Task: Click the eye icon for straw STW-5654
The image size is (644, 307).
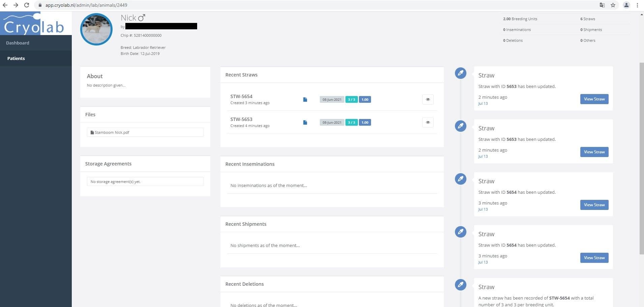Action: click(x=428, y=99)
